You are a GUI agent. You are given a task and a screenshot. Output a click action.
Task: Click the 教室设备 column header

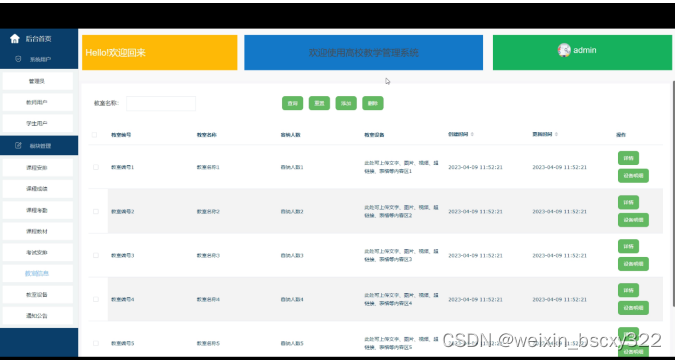click(x=374, y=135)
